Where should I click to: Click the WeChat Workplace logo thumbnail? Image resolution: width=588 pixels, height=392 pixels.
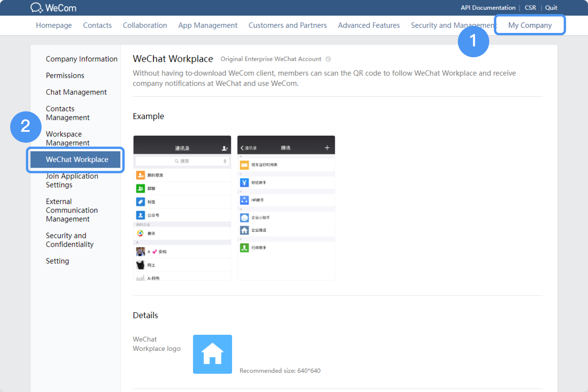(212, 354)
